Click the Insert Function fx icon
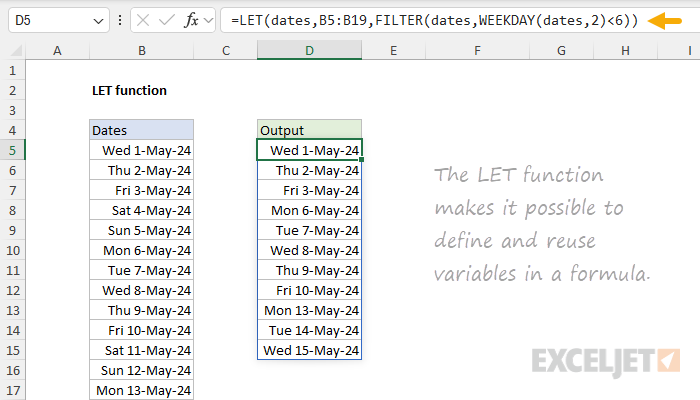This screenshot has height=400, width=700. (x=191, y=20)
